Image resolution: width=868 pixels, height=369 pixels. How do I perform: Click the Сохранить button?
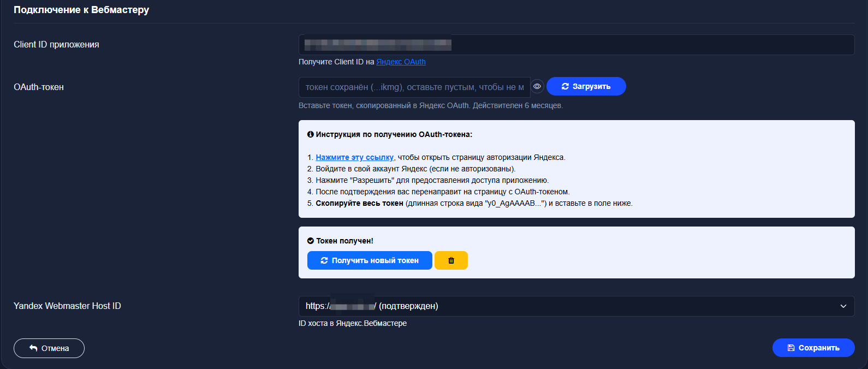(x=813, y=348)
